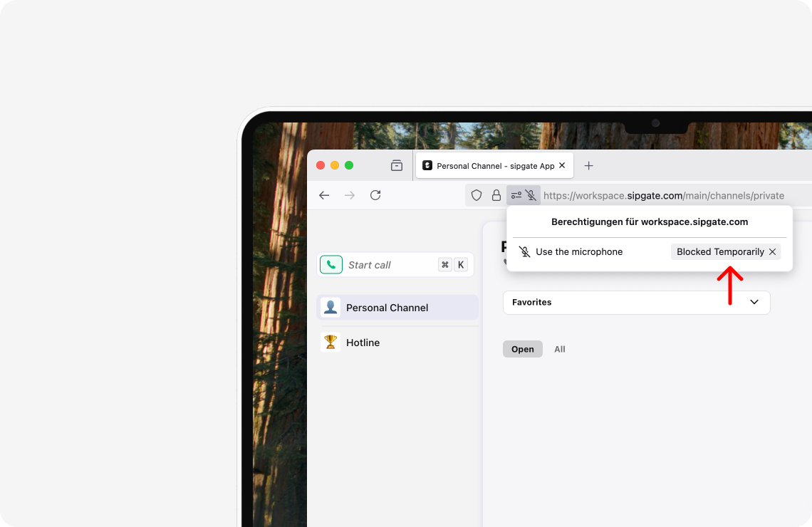Viewport: 812px width, 527px height.
Task: Click the crossed microphone icon in permissions popup
Action: pos(524,251)
